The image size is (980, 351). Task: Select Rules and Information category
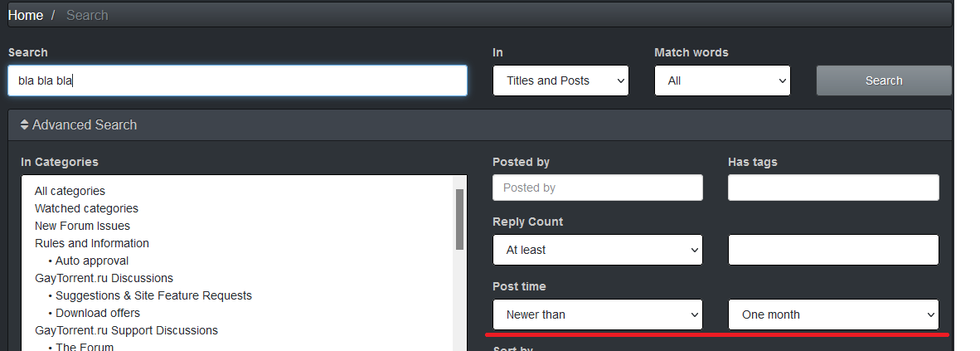click(x=92, y=243)
